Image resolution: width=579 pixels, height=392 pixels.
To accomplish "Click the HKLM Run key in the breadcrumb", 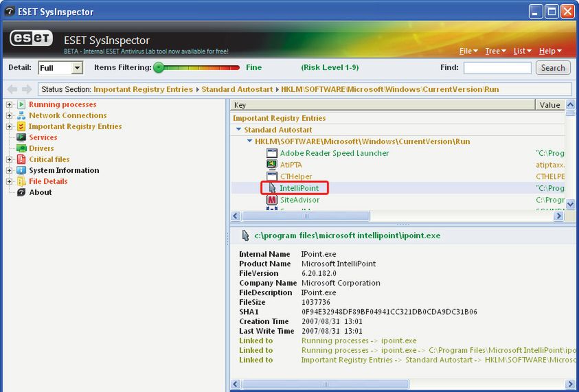I will [x=389, y=89].
